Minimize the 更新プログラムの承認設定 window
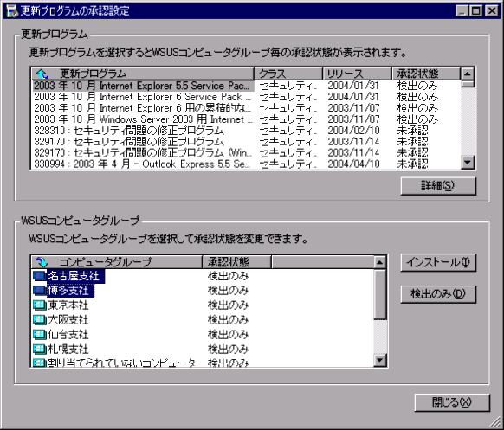The image size is (504, 430). [x=462, y=11]
